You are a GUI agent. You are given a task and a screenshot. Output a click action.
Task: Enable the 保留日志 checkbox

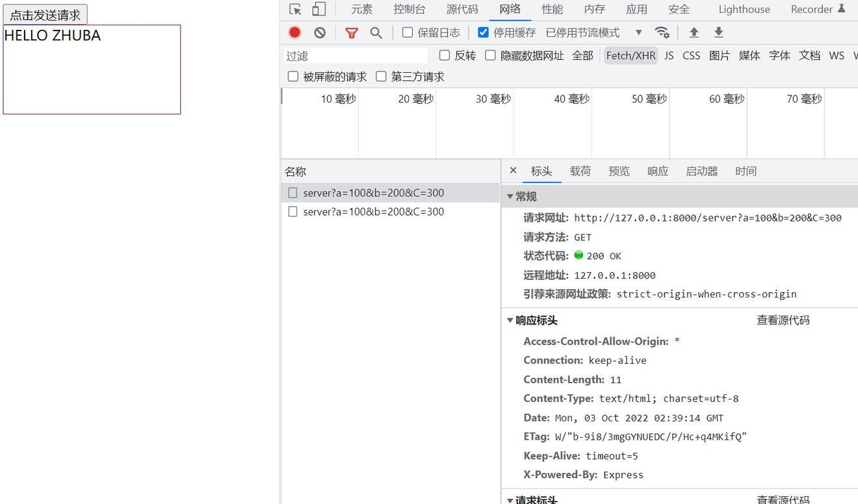[x=408, y=32]
